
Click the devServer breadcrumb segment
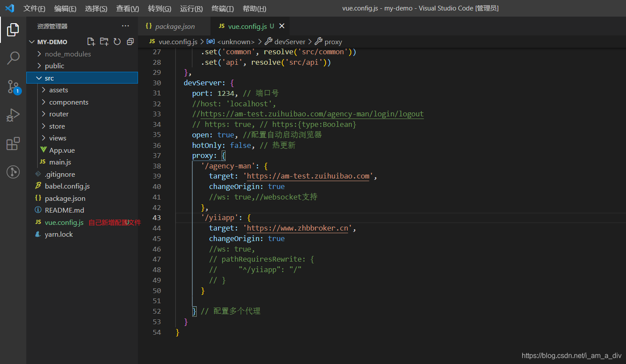click(290, 42)
